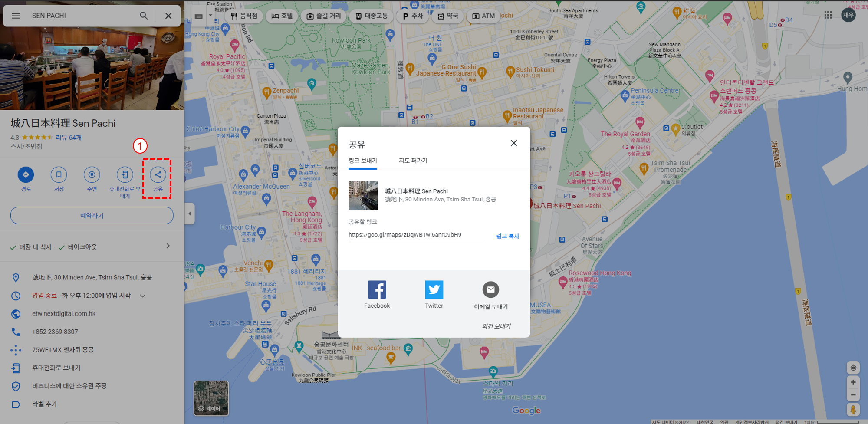The height and width of the screenshot is (424, 868).
Task: Select the 즐길 거리 filter chip
Action: pos(324,16)
